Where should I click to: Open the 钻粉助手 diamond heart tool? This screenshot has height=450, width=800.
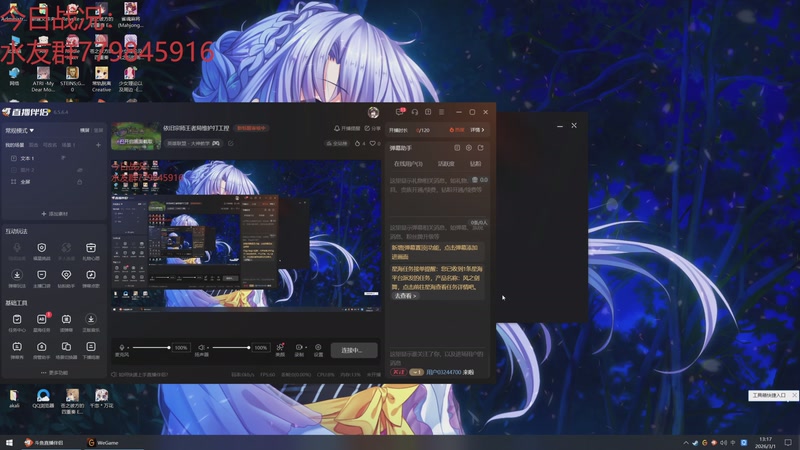pos(66,278)
